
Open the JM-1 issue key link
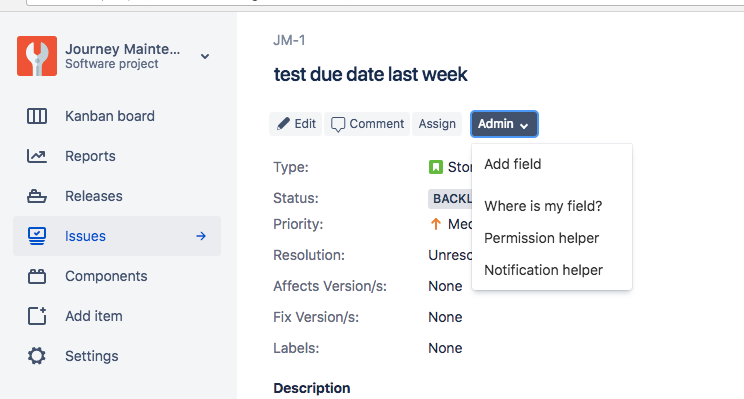[289, 40]
